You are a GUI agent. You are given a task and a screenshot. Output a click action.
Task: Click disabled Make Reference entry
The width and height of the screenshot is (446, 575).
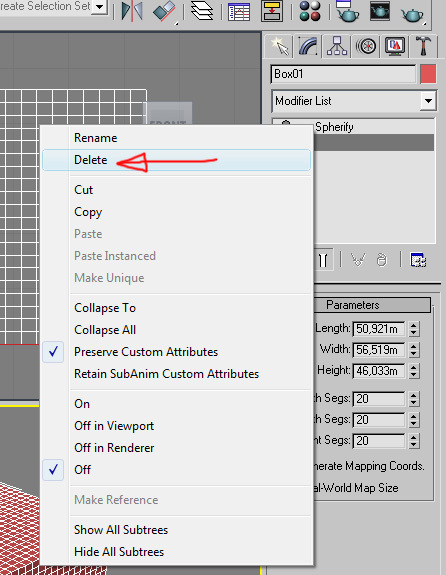coord(176,500)
